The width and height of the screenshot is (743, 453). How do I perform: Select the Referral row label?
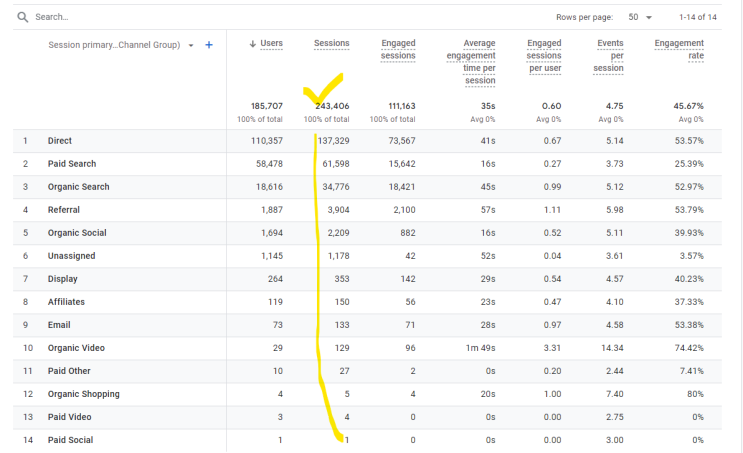pos(63,210)
